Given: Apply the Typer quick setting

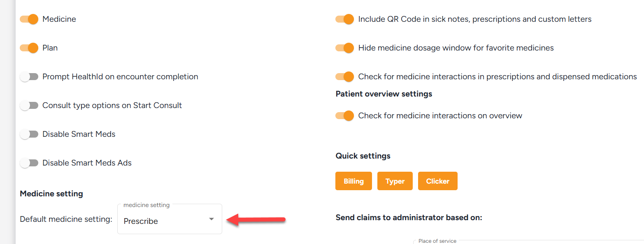Looking at the screenshot, I should pyautogui.click(x=395, y=181).
